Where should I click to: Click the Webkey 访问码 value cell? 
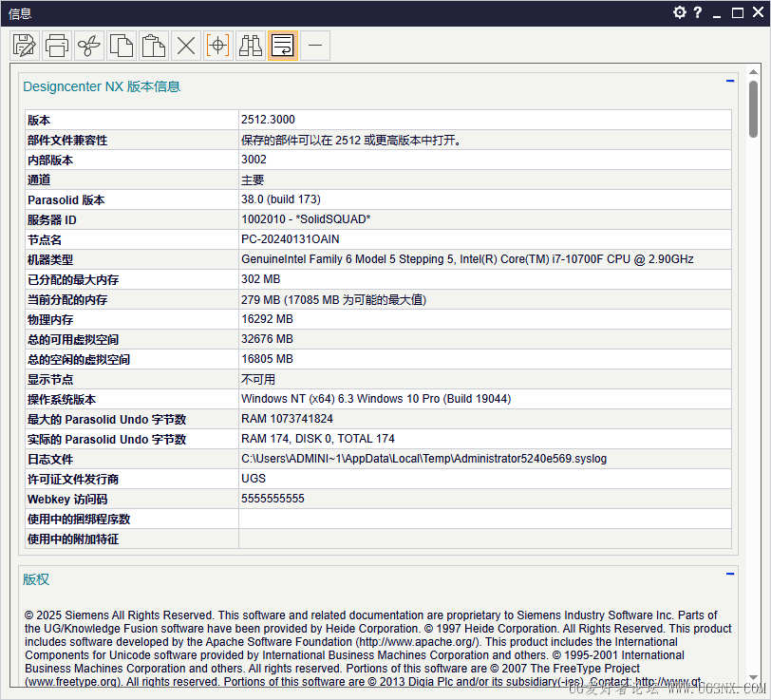485,499
